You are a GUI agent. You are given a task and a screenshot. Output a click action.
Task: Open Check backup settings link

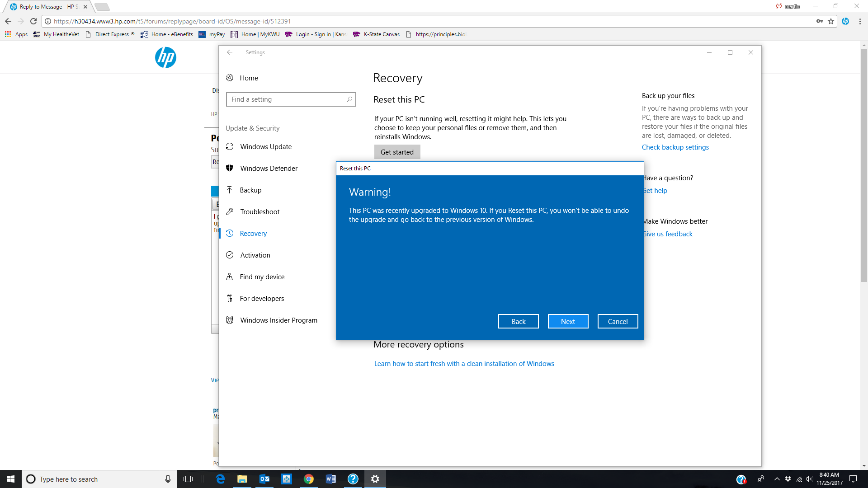pyautogui.click(x=675, y=147)
